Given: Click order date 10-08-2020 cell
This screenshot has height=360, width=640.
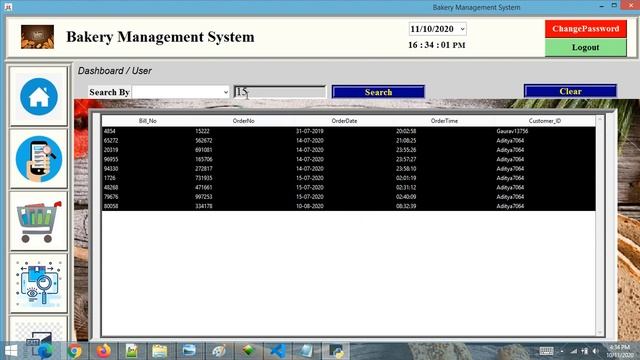Looking at the screenshot, I should click(x=310, y=207).
